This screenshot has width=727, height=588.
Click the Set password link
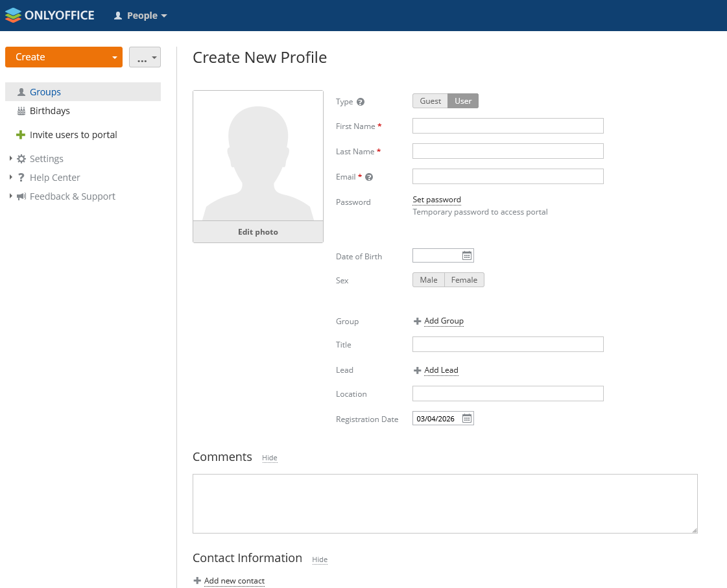point(436,200)
